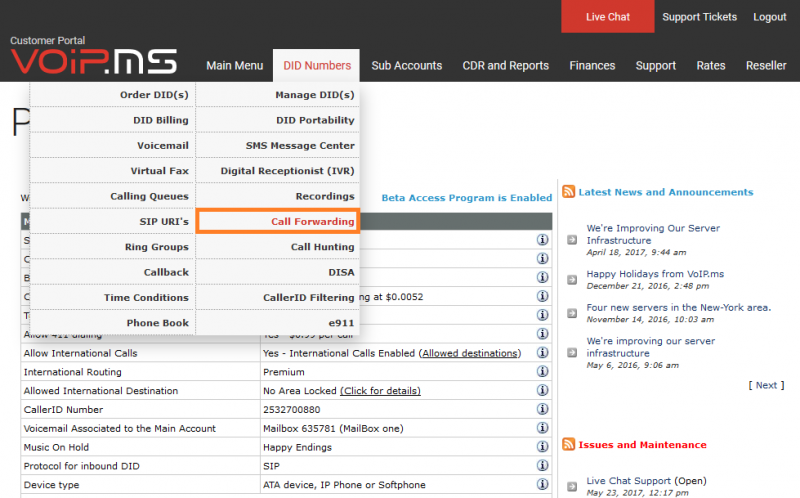Open the Sub Accounts menu
This screenshot has width=800, height=498.
(407, 66)
